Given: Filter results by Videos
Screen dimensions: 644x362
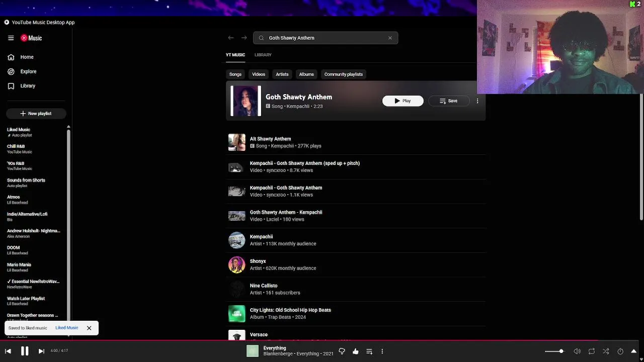Looking at the screenshot, I should pos(259,74).
